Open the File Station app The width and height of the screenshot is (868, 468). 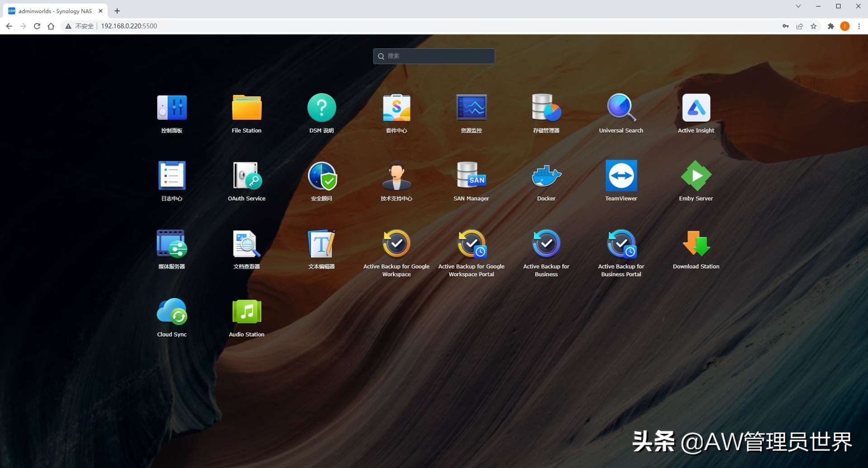246,108
